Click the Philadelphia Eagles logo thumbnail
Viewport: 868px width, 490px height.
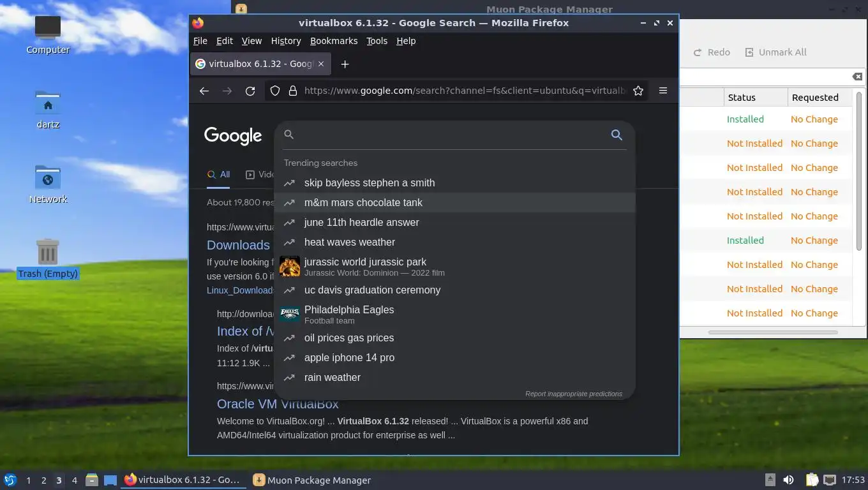[x=290, y=314]
